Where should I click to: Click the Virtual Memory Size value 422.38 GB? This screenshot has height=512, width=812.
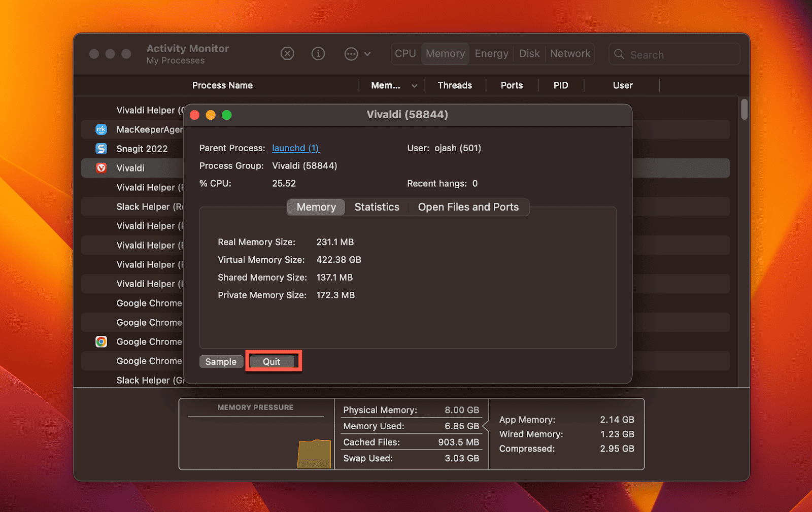[339, 260]
